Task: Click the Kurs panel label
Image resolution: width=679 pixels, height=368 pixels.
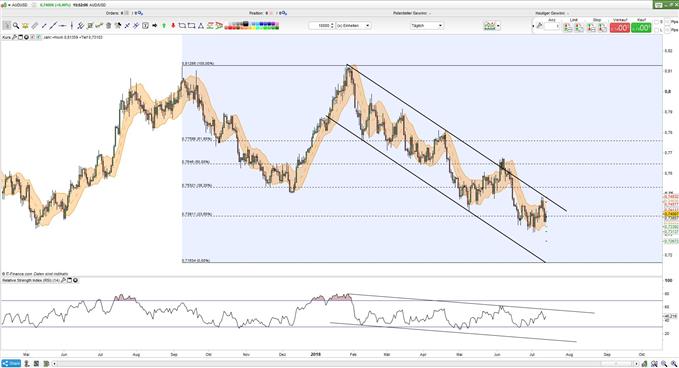Action: click(x=6, y=38)
